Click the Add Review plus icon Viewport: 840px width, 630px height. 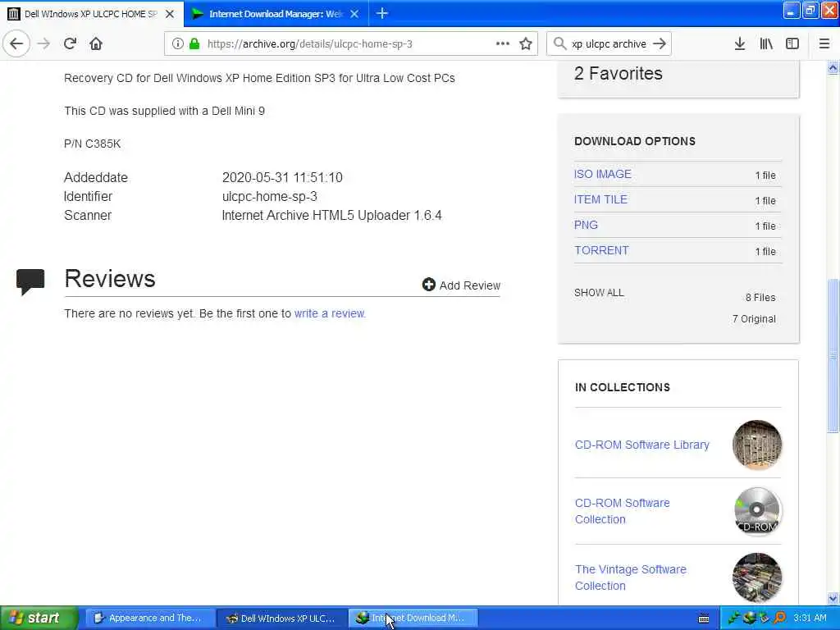click(x=428, y=285)
